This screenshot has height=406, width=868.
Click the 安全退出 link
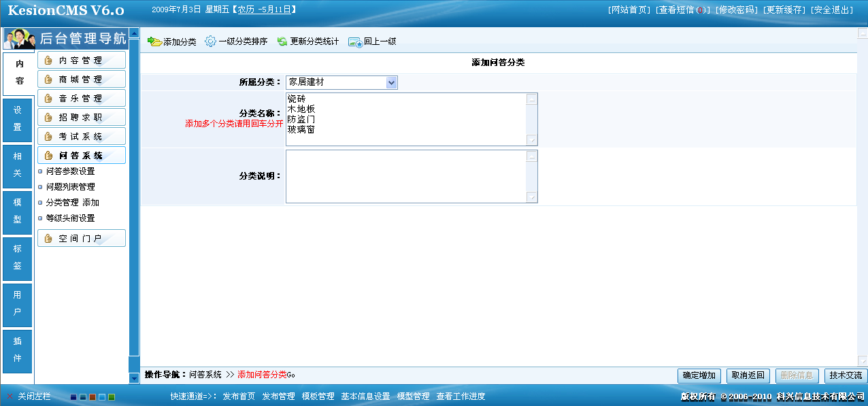point(832,10)
